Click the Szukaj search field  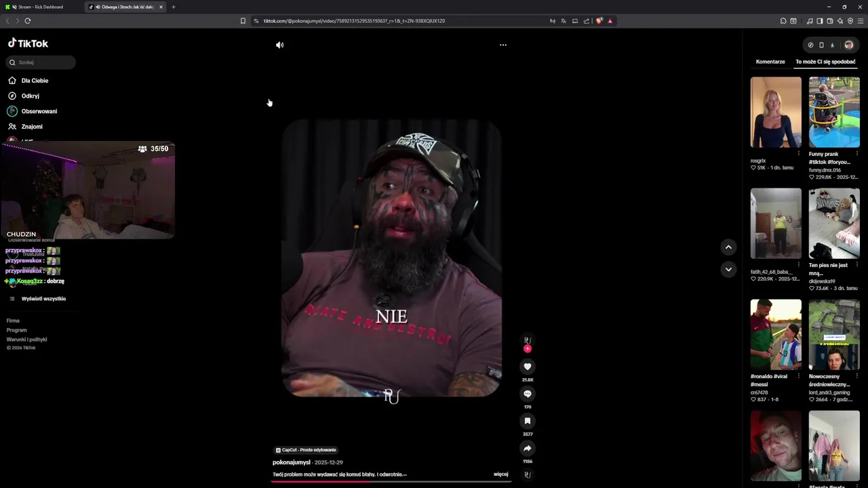pos(41,62)
